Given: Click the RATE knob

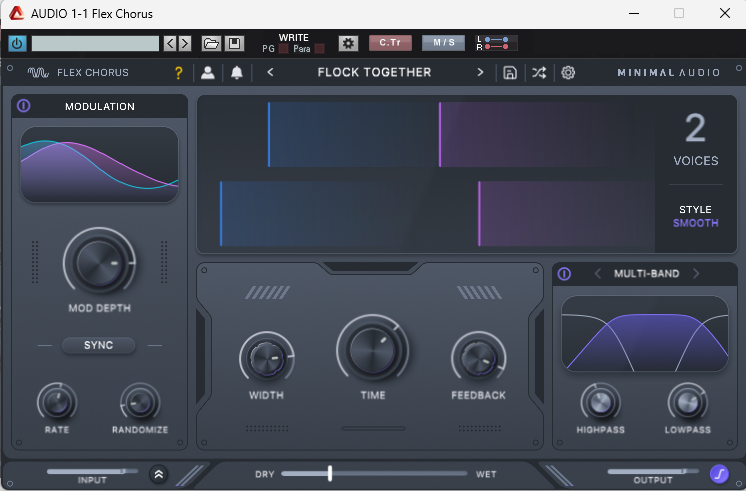Looking at the screenshot, I should tap(57, 403).
